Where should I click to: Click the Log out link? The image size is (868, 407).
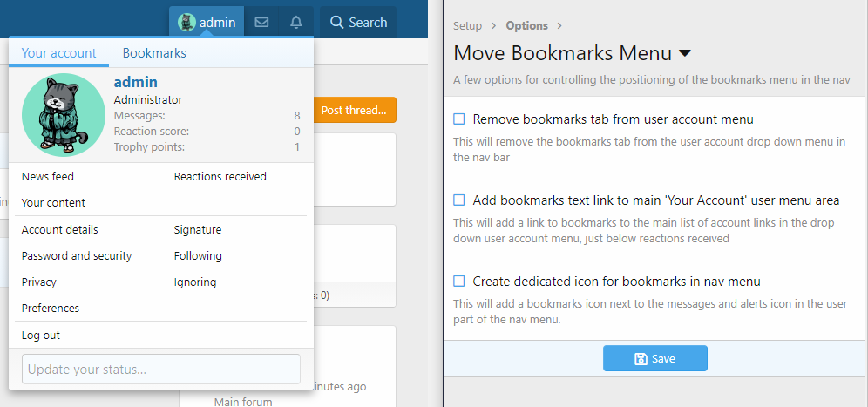tap(41, 336)
